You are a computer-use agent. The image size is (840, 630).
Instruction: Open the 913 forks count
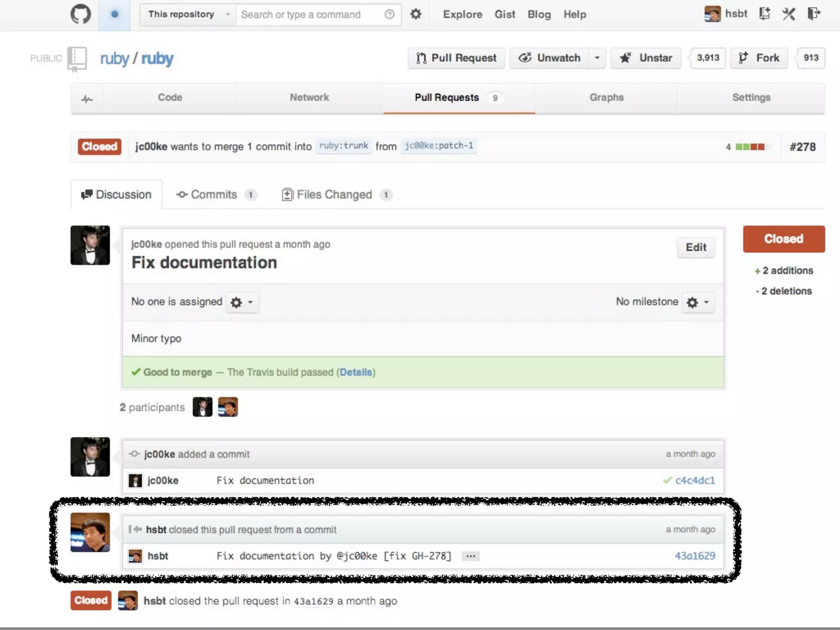pyautogui.click(x=811, y=58)
